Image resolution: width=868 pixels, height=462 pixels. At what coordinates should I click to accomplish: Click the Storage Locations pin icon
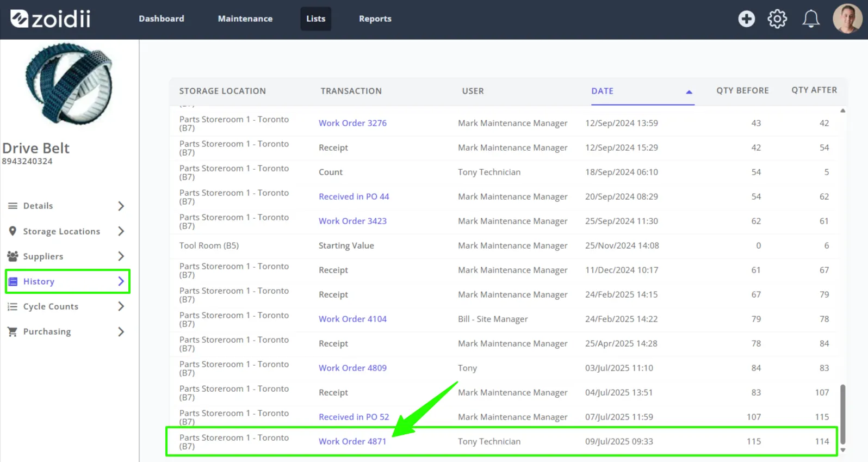coord(13,231)
